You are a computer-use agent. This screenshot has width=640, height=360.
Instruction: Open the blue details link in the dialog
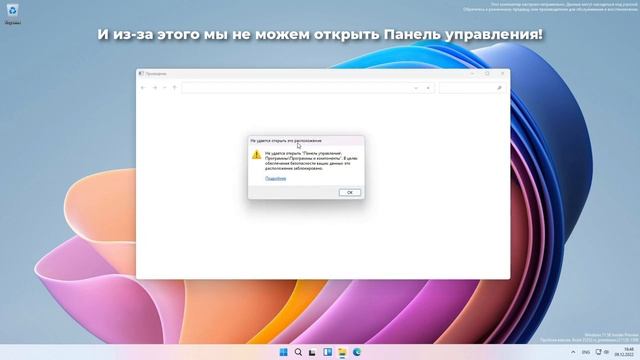pos(276,178)
